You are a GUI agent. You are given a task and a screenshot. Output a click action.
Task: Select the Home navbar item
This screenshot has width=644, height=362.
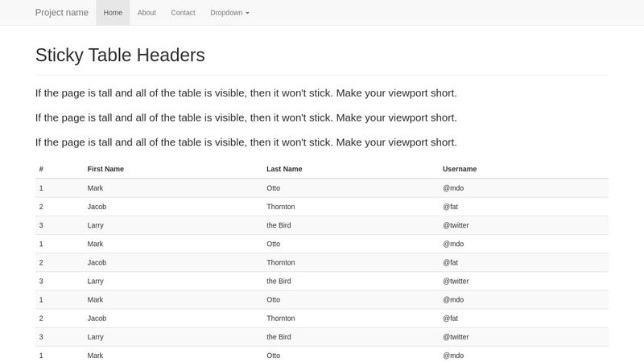tap(113, 13)
